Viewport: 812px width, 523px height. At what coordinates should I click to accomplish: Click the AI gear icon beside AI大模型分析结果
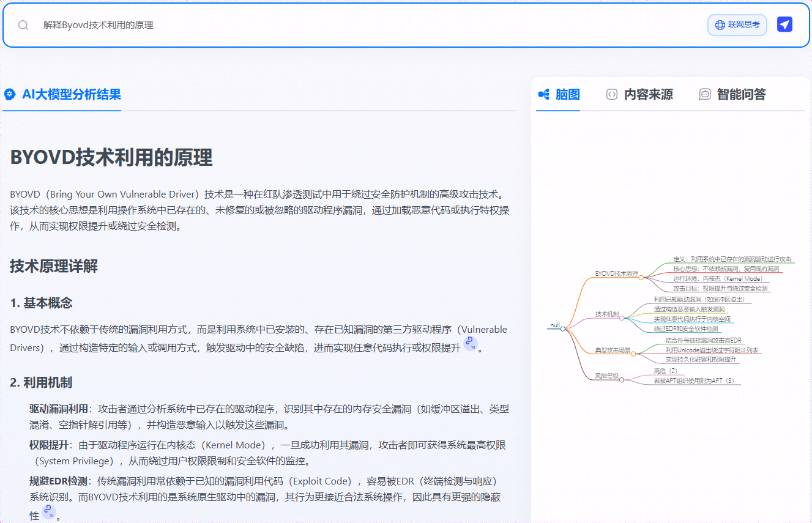[9, 94]
